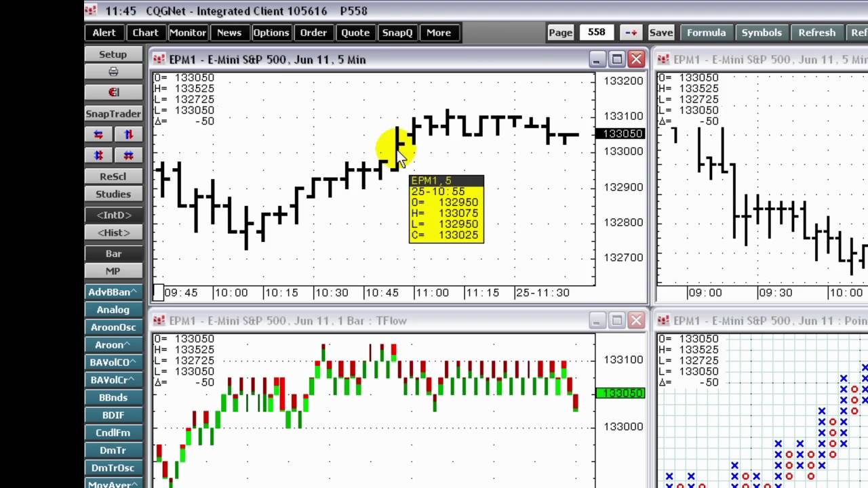Click the 25-11:30 time label on the left 5 Min chart
868x488 pixels.
542,293
